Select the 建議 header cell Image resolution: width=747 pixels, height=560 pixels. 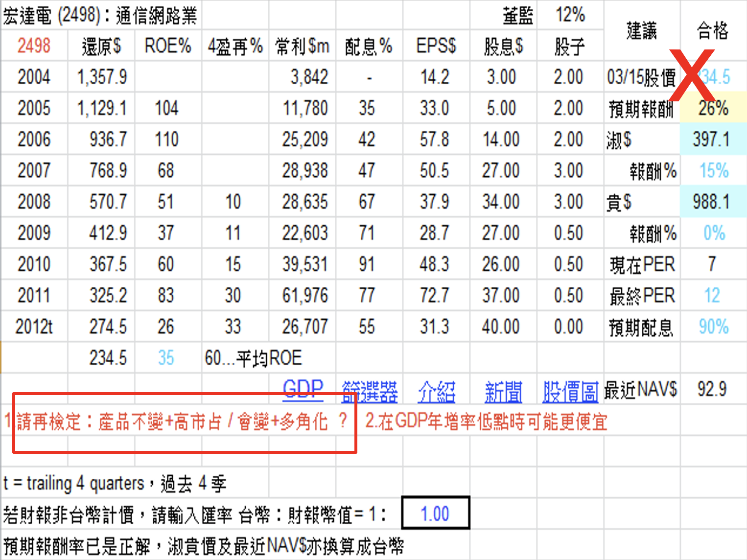pos(642,31)
